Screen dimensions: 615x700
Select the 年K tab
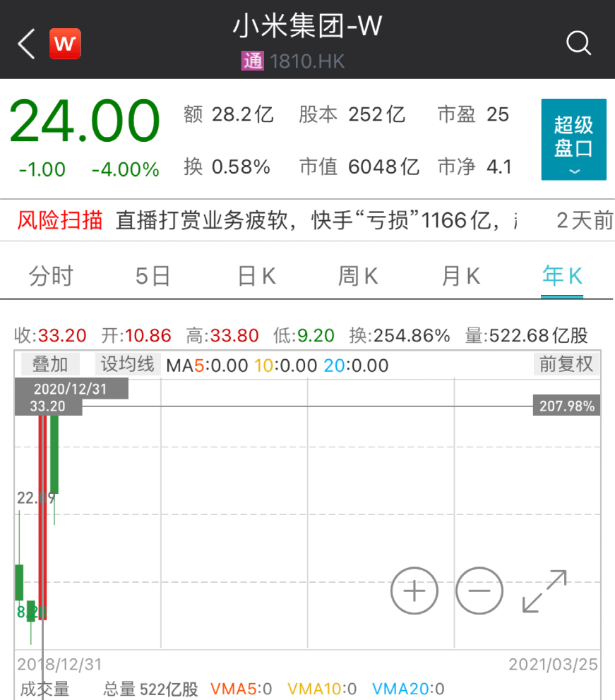click(562, 276)
